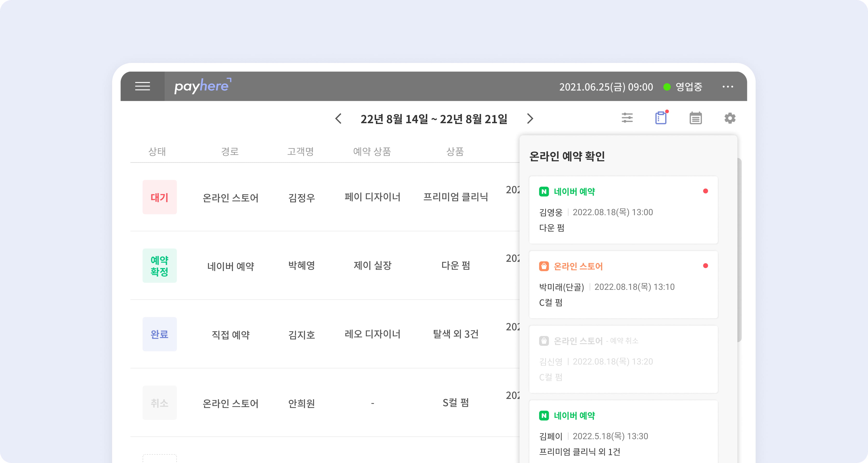
Task: Click the orange store icon on 박미래 card
Action: [x=544, y=266]
